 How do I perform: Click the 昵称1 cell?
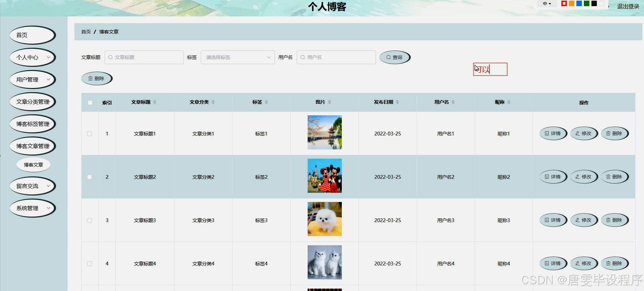pos(503,134)
